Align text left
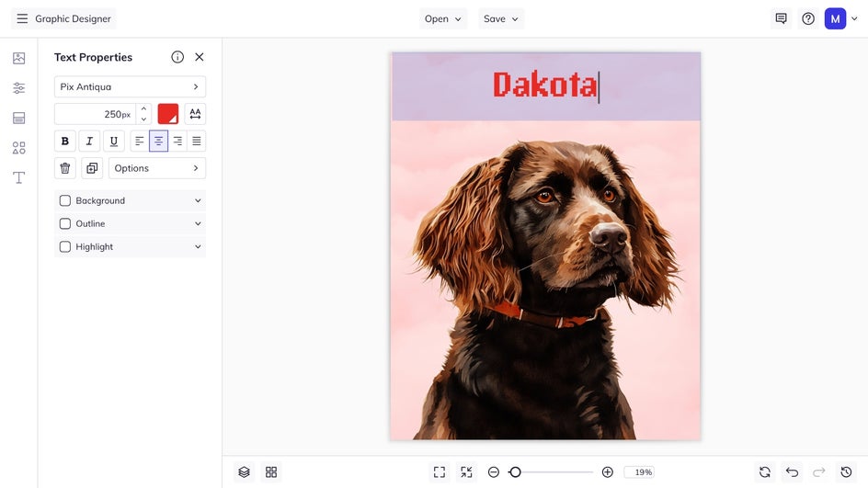Screen dimensions: 868x488 tap(140, 142)
